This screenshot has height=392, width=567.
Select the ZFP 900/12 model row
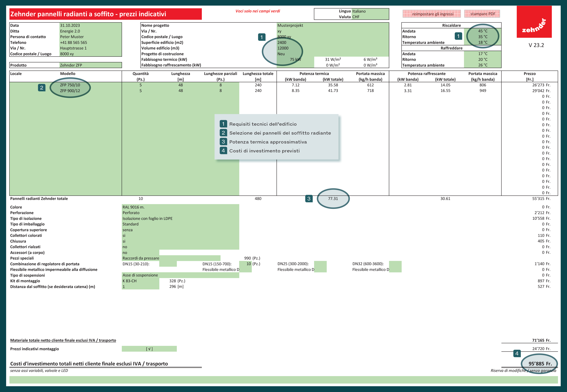70,91
